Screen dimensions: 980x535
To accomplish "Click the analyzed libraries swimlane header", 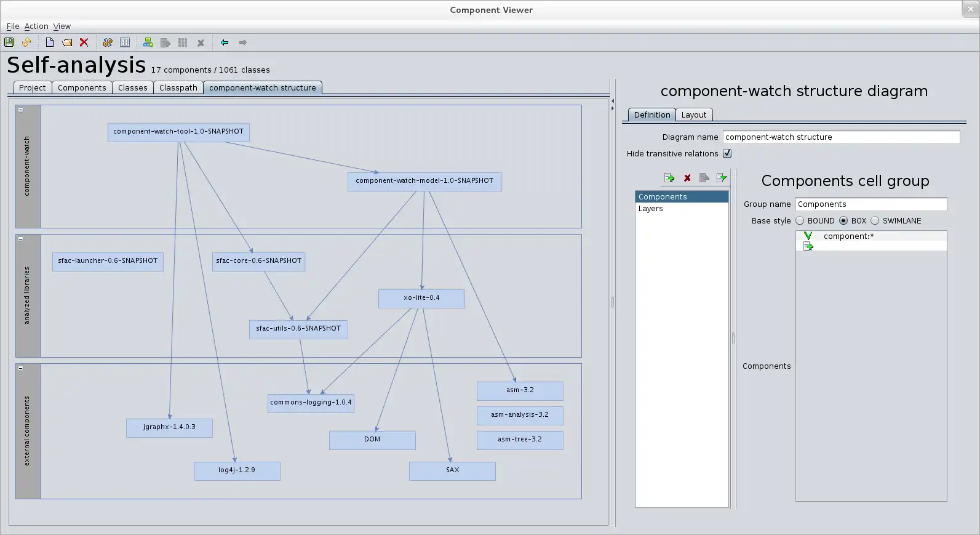I will (28, 296).
